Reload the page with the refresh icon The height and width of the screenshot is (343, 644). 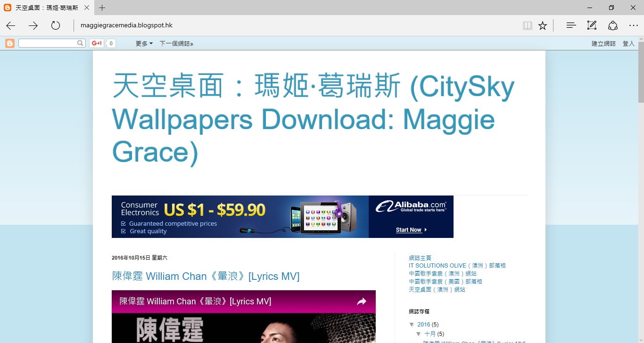[x=56, y=25]
